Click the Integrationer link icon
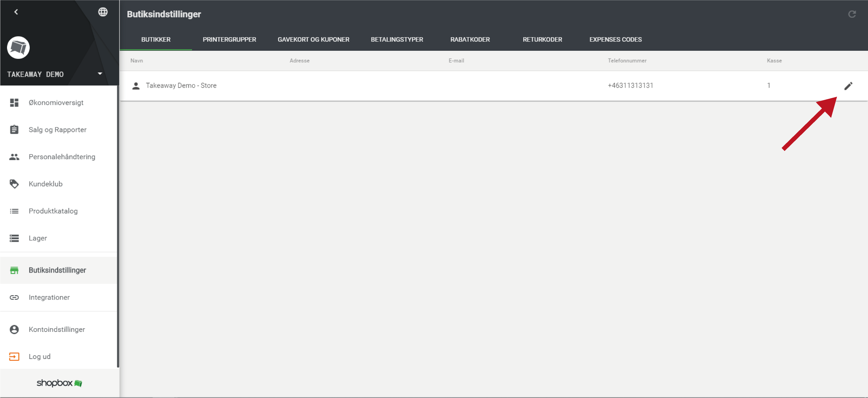Screen dimensions: 868x398 tap(14, 297)
